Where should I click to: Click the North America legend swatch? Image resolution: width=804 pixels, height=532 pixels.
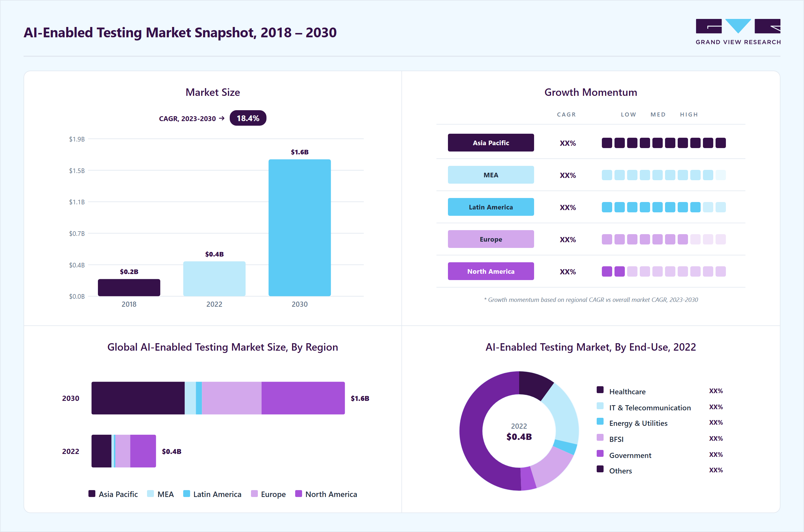(298, 494)
